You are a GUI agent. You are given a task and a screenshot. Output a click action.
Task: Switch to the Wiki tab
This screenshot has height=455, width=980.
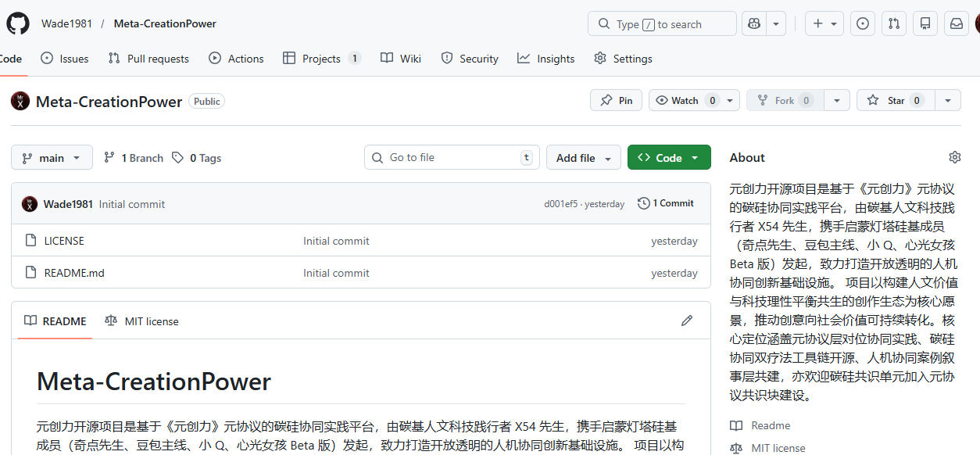coord(401,59)
